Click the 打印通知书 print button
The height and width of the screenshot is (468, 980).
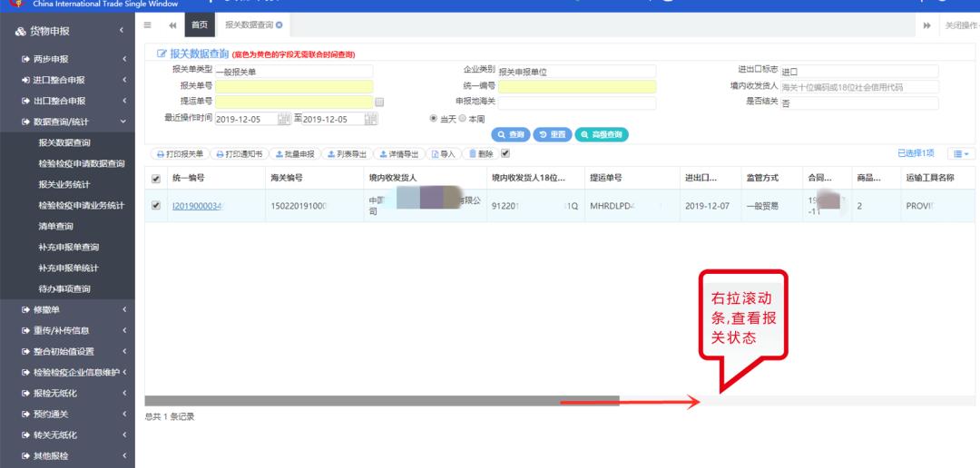coord(240,153)
